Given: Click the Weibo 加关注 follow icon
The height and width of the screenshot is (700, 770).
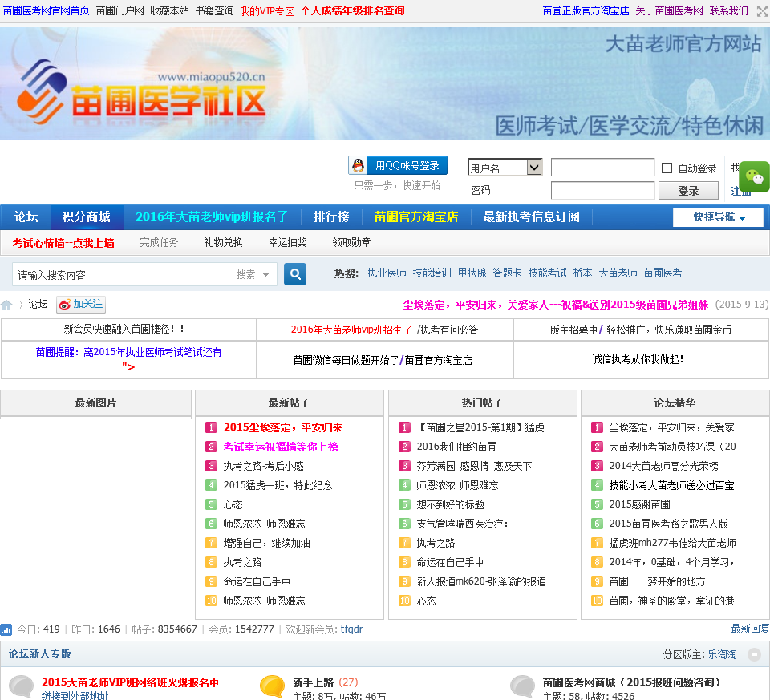Looking at the screenshot, I should 81,305.
